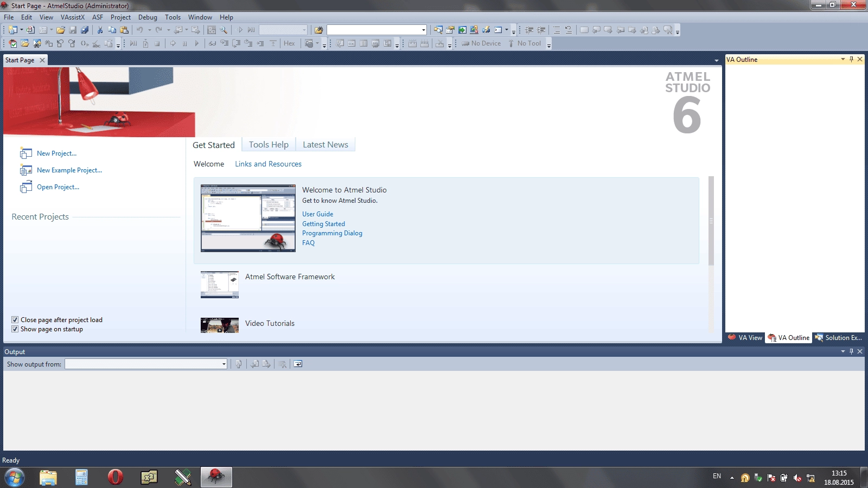Open the FAQ link
Image resolution: width=868 pixels, height=488 pixels.
click(x=308, y=243)
